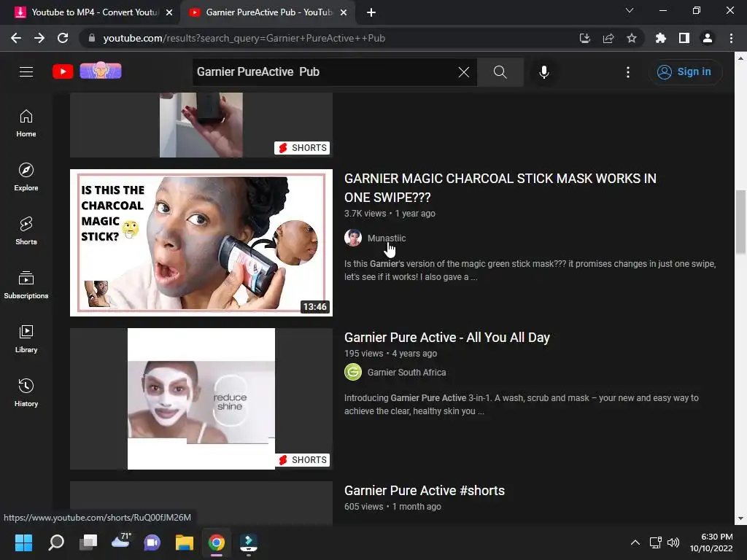Open Munastiic channel name
Image resolution: width=747 pixels, height=560 pixels.
point(387,238)
